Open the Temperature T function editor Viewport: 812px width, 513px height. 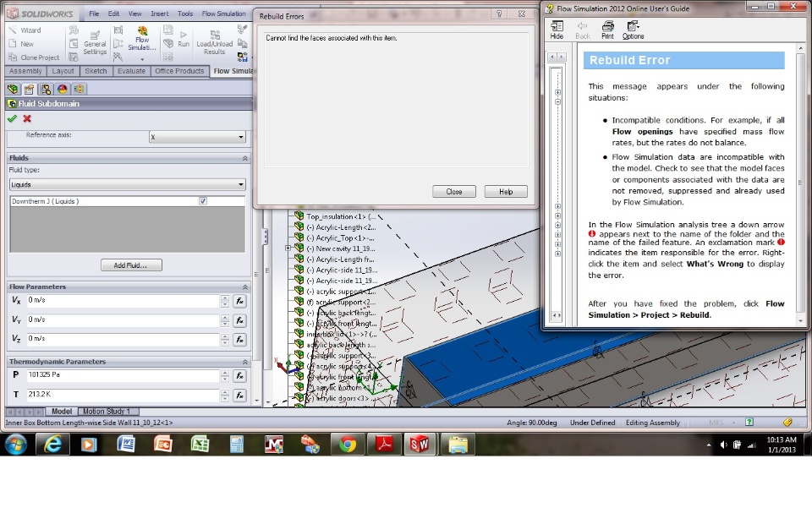click(x=239, y=396)
